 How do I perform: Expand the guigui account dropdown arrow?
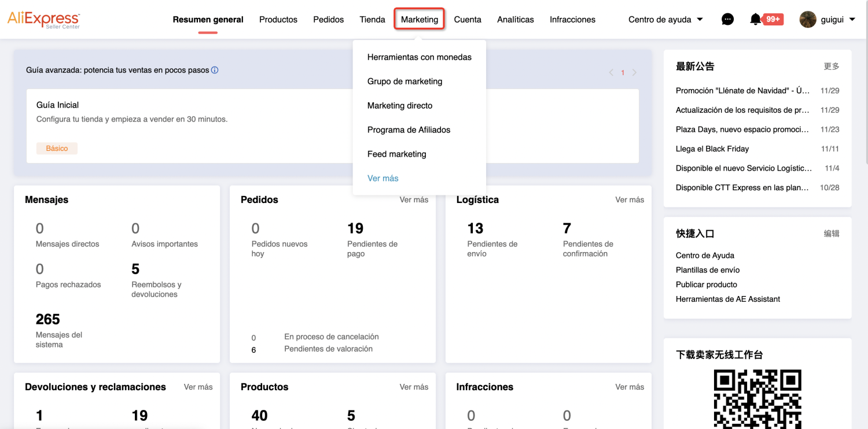tap(852, 20)
